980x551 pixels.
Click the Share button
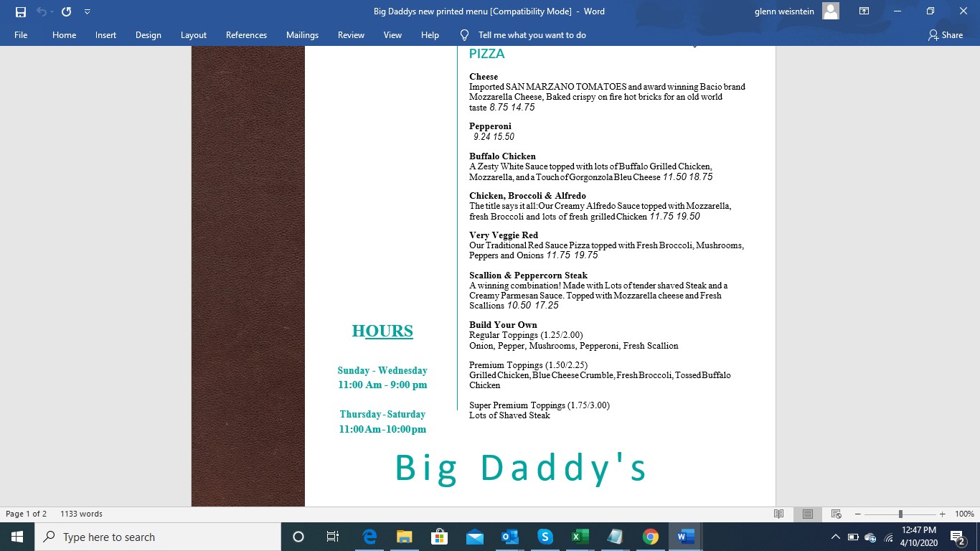pos(945,35)
